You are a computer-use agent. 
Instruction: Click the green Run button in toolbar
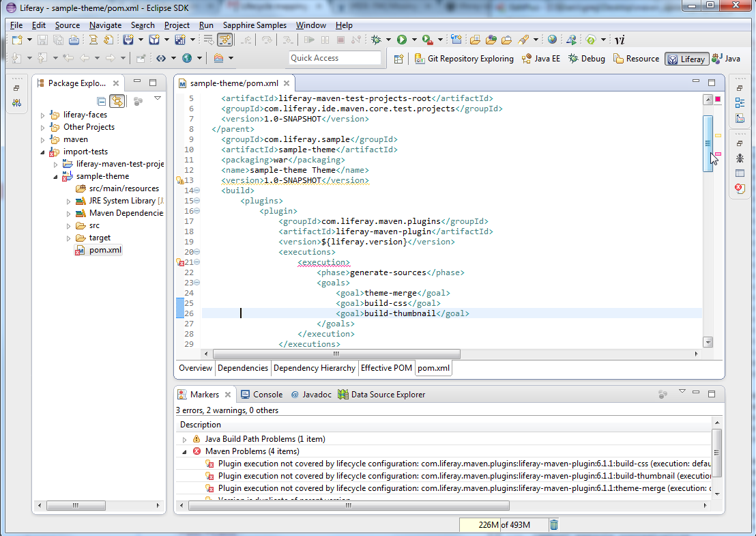402,40
